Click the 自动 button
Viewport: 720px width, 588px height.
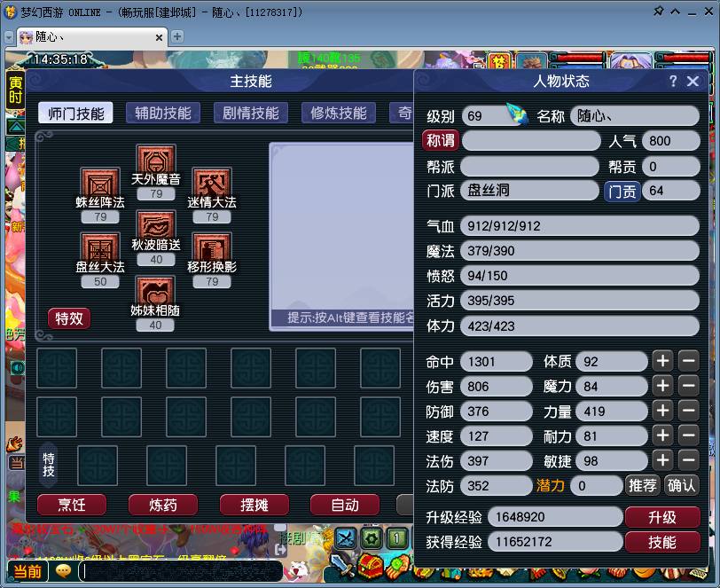(x=345, y=505)
